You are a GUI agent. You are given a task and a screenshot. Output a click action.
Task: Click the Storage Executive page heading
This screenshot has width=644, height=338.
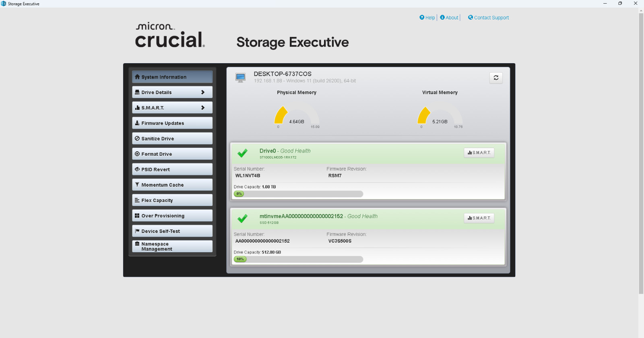point(293,42)
